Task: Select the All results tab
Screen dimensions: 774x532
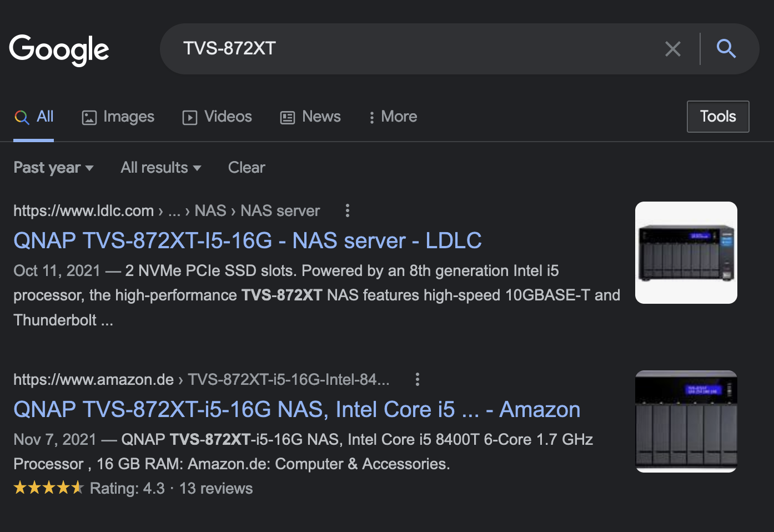Action: coord(34,117)
